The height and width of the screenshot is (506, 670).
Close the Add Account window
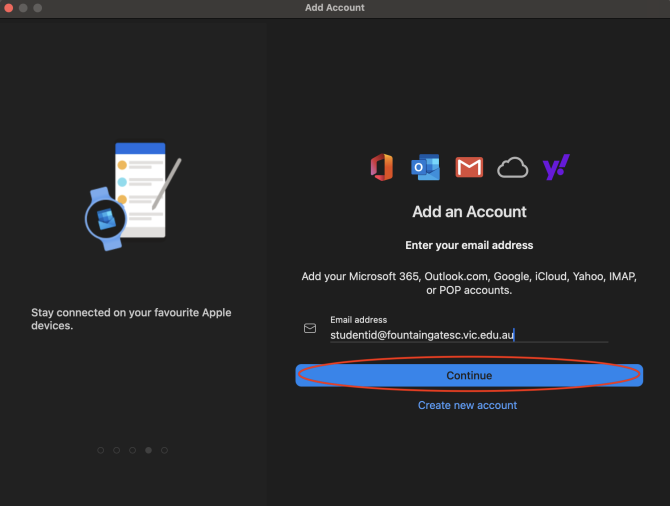[x=9, y=8]
